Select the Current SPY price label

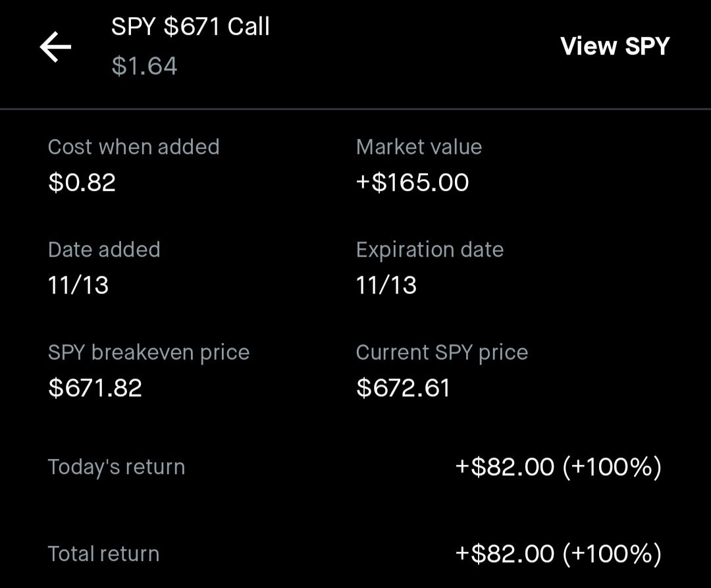[442, 352]
